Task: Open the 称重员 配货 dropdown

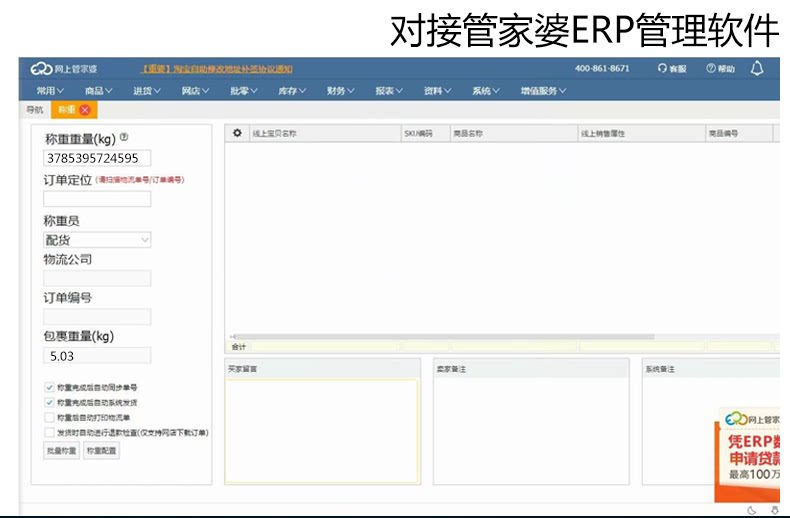Action: pos(97,240)
